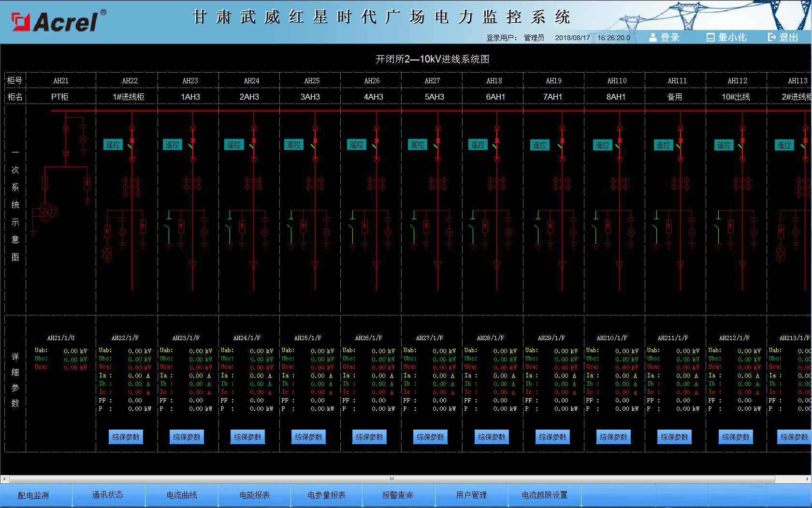Click the 管理员 user name
The height and width of the screenshot is (508, 812).
click(x=534, y=38)
